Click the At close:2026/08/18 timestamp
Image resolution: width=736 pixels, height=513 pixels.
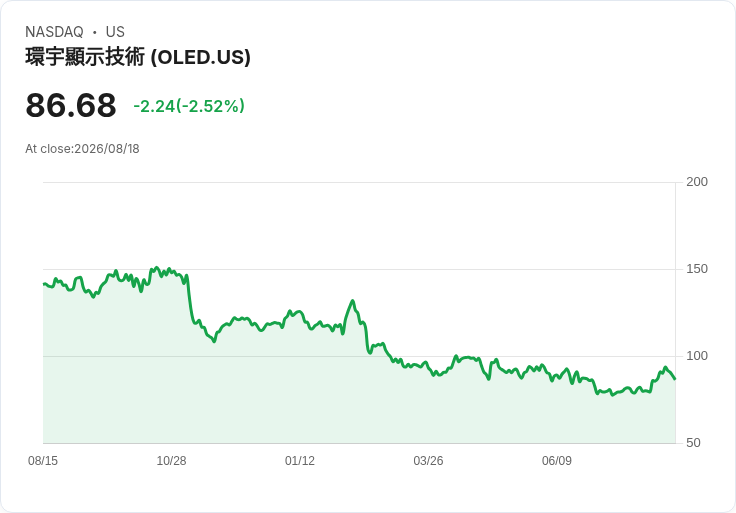click(x=82, y=149)
